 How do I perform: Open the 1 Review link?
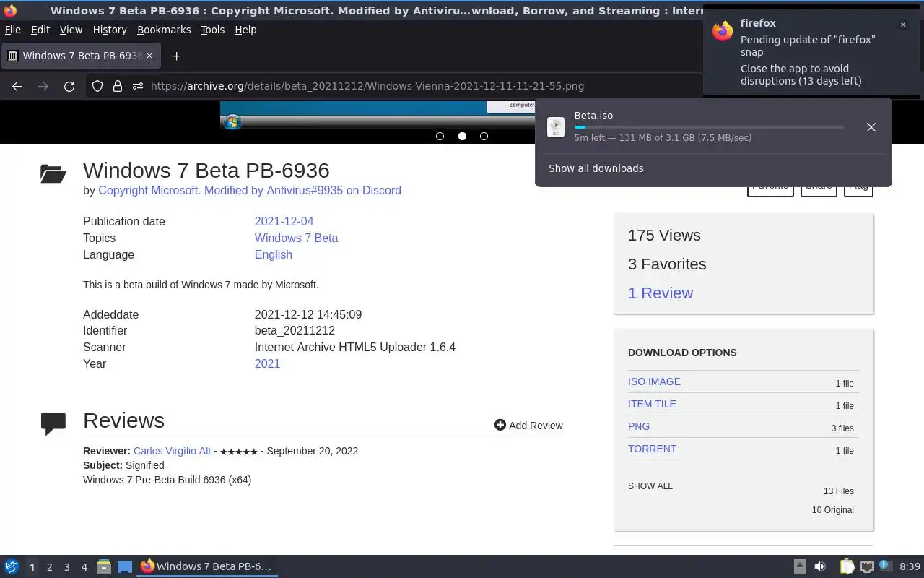pos(661,293)
